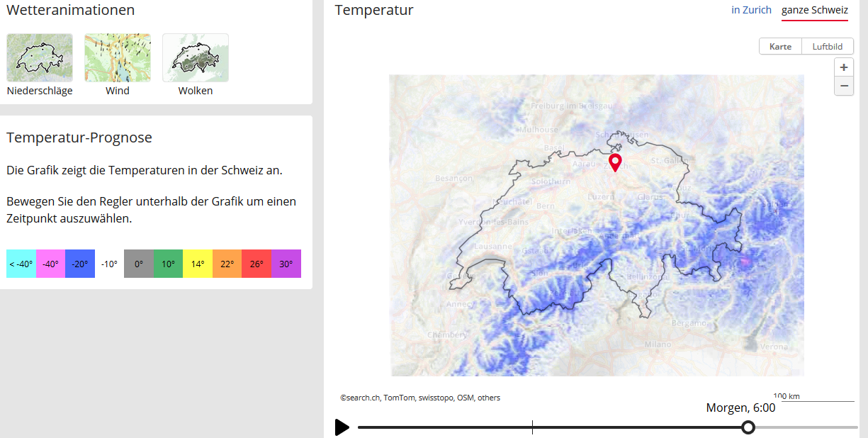Zoom in on the map
This screenshot has height=438, width=868.
coord(844,67)
